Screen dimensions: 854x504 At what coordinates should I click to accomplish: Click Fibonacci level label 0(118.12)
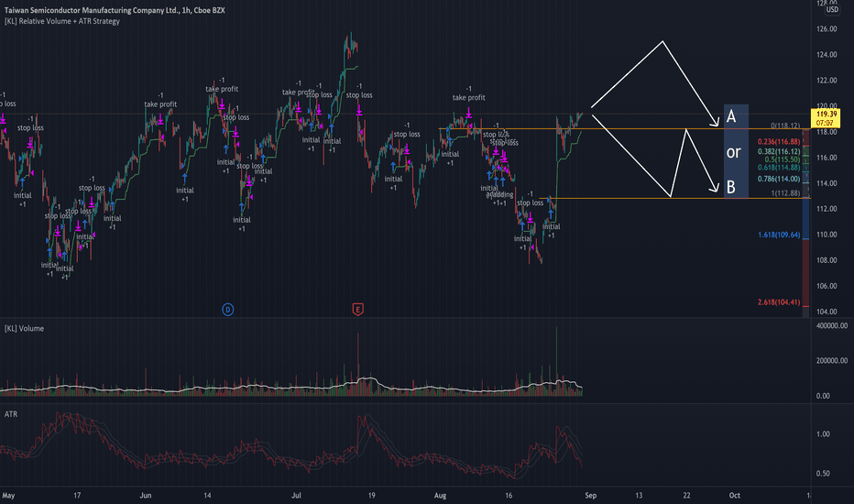click(785, 126)
